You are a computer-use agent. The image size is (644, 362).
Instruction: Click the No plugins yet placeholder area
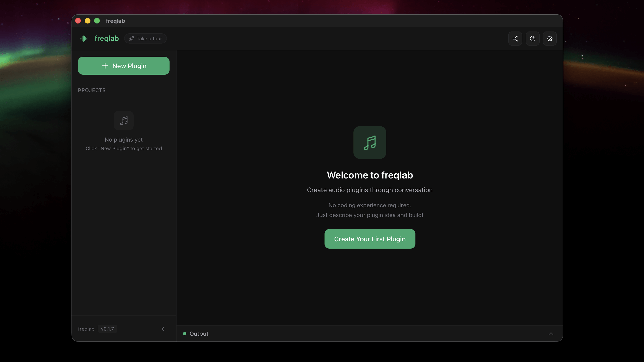(x=124, y=140)
